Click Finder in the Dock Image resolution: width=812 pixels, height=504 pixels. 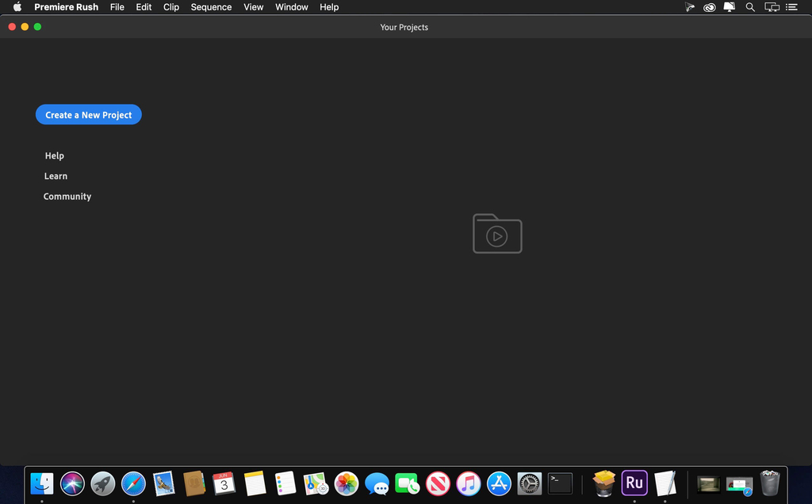(41, 483)
